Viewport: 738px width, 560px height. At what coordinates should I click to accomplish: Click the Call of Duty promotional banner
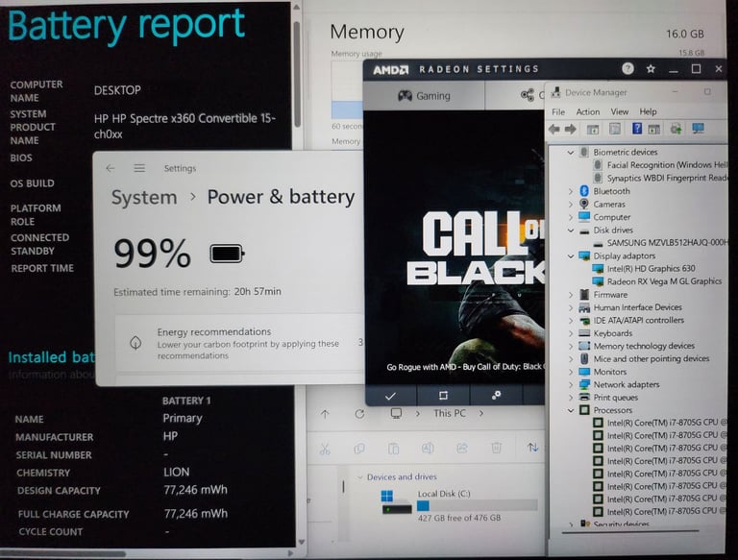click(455, 246)
